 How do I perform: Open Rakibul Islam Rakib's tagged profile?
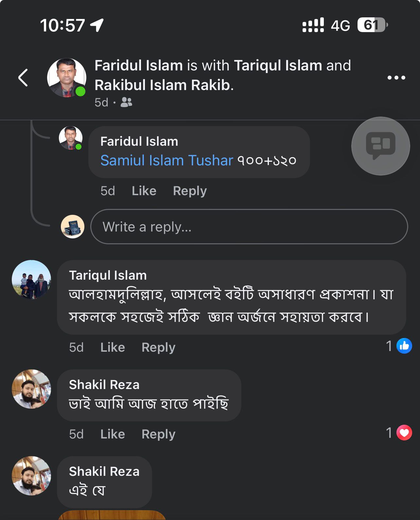point(164,85)
